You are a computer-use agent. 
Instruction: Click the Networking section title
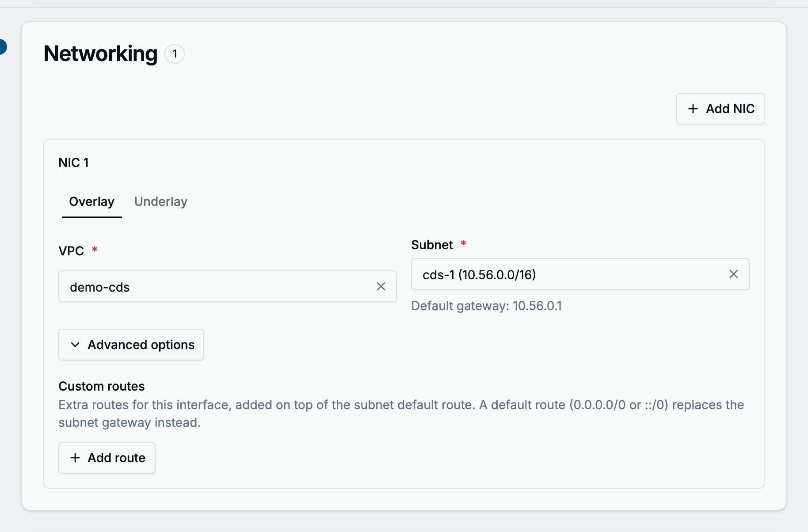(100, 54)
